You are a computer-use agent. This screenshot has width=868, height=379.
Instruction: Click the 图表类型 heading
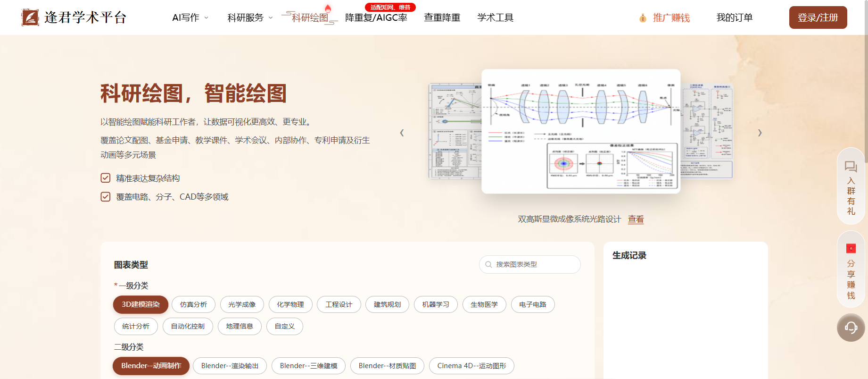click(x=131, y=265)
